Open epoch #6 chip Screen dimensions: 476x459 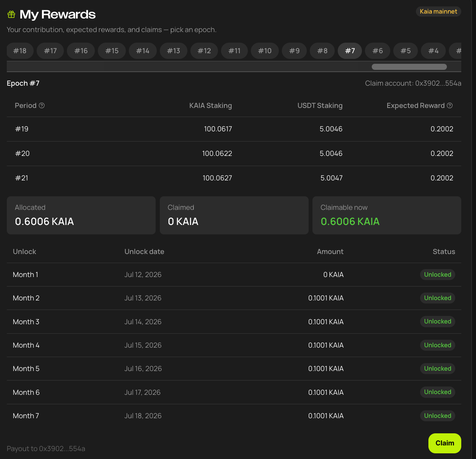(x=378, y=51)
